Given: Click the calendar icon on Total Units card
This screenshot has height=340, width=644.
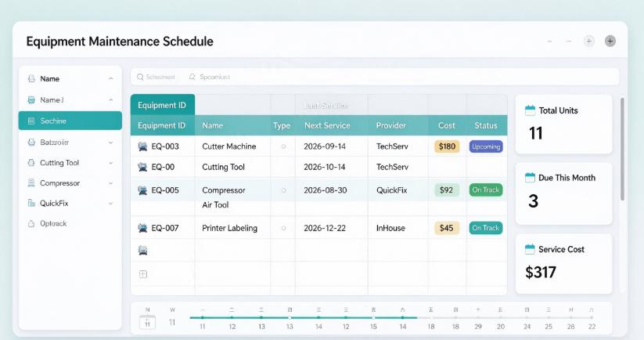Looking at the screenshot, I should (x=531, y=110).
